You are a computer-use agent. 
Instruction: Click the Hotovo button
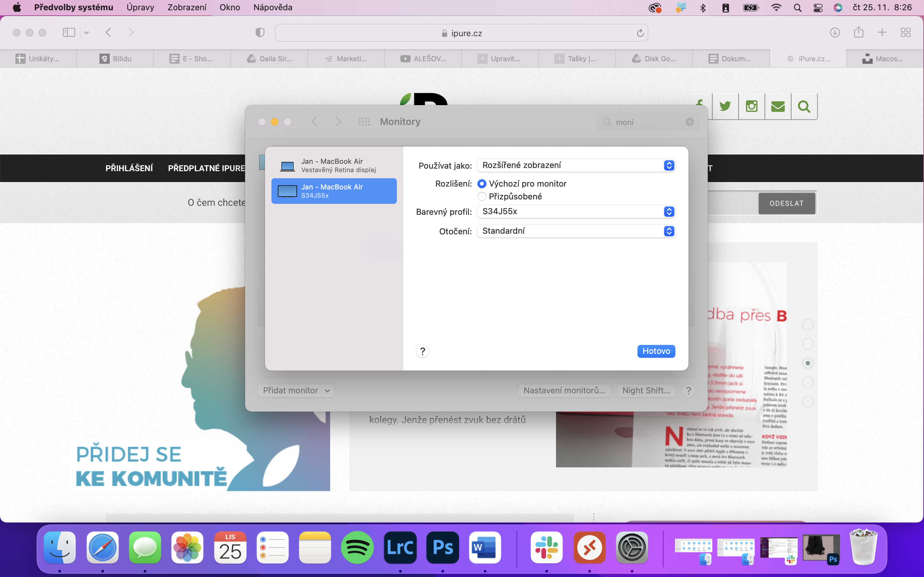click(656, 351)
